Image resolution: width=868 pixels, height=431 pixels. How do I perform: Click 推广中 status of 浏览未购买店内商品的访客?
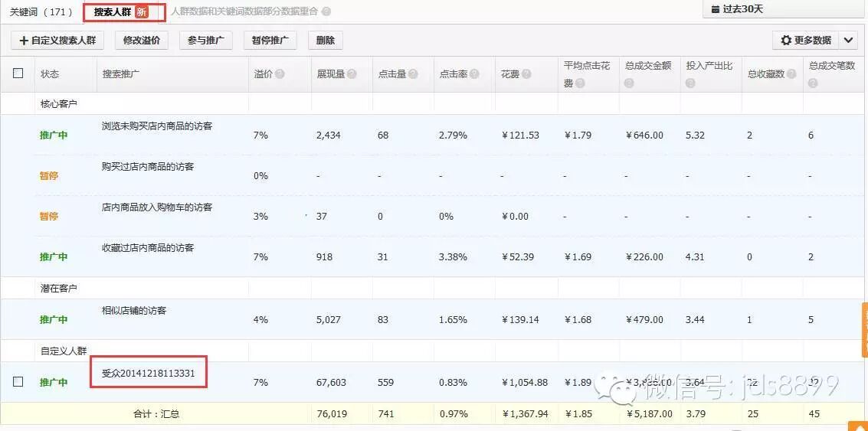point(54,135)
